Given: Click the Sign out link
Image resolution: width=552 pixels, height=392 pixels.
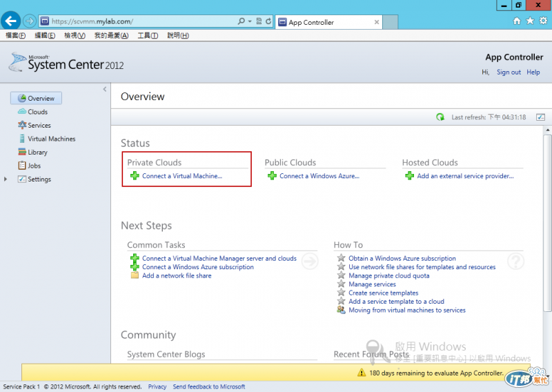Looking at the screenshot, I should tap(509, 72).
